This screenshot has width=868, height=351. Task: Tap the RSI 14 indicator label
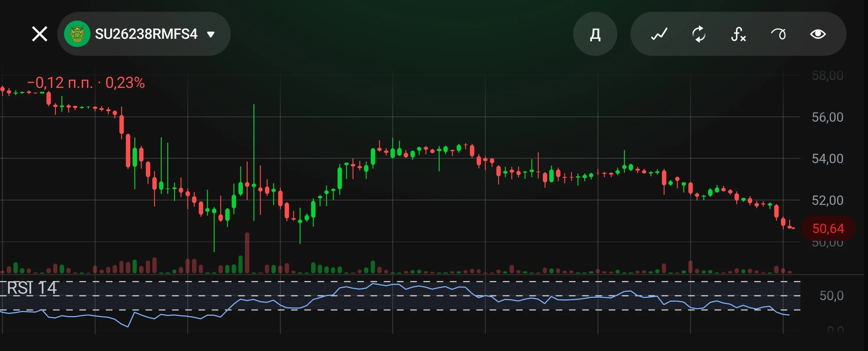click(x=32, y=288)
